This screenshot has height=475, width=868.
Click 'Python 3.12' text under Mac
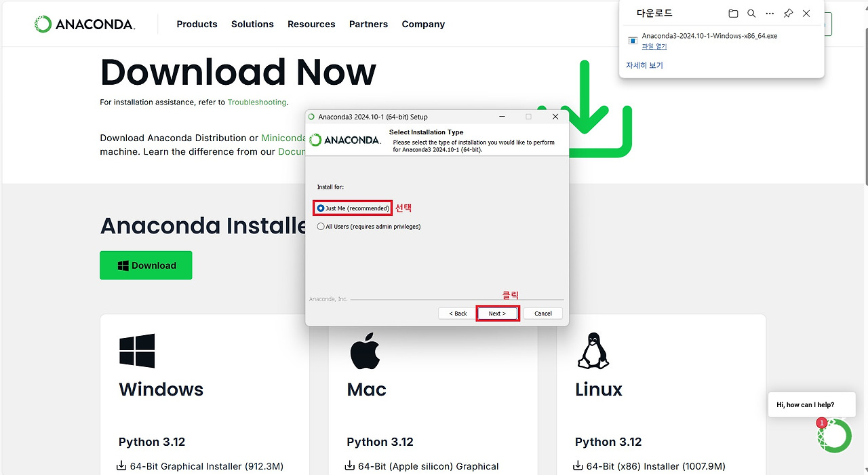380,442
